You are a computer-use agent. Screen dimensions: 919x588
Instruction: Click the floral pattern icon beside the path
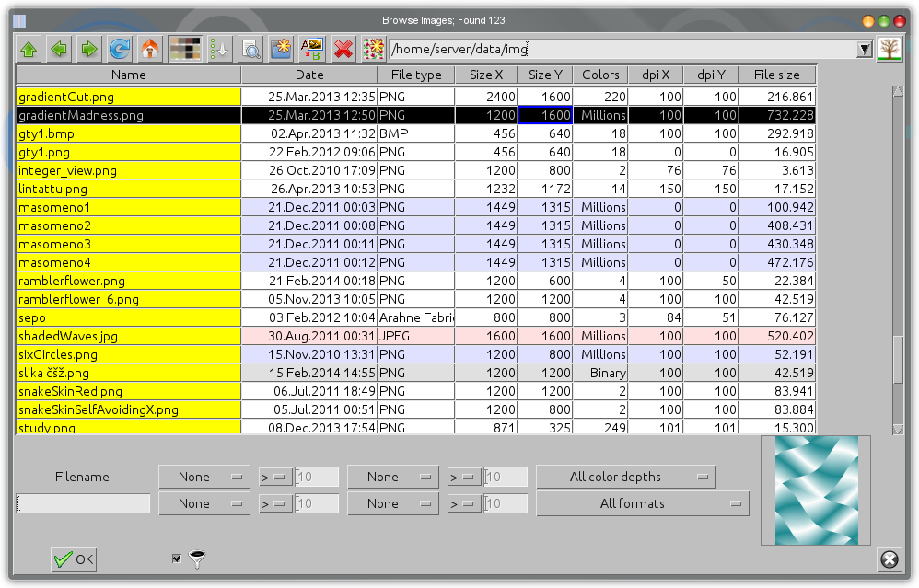coord(373,49)
